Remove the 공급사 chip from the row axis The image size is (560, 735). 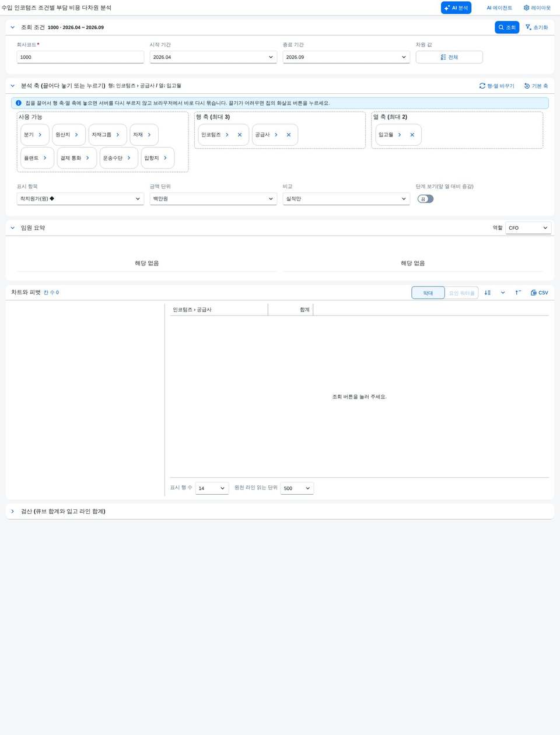click(289, 135)
